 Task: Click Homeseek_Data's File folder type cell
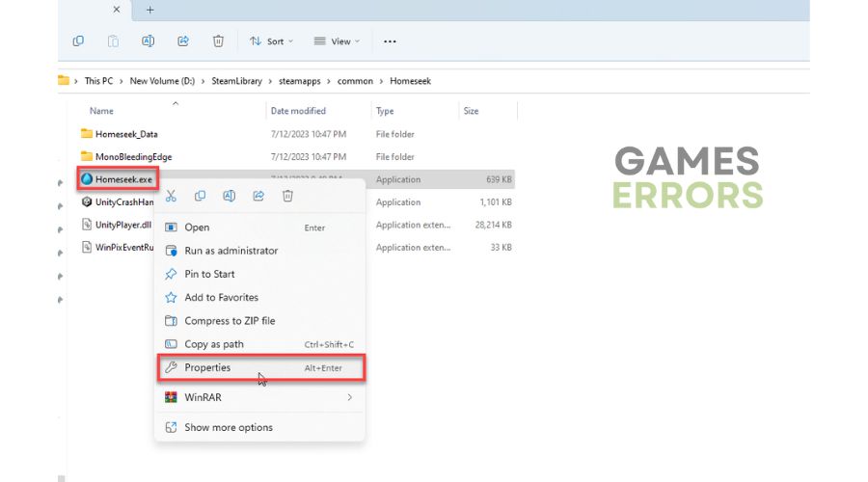[x=394, y=134]
